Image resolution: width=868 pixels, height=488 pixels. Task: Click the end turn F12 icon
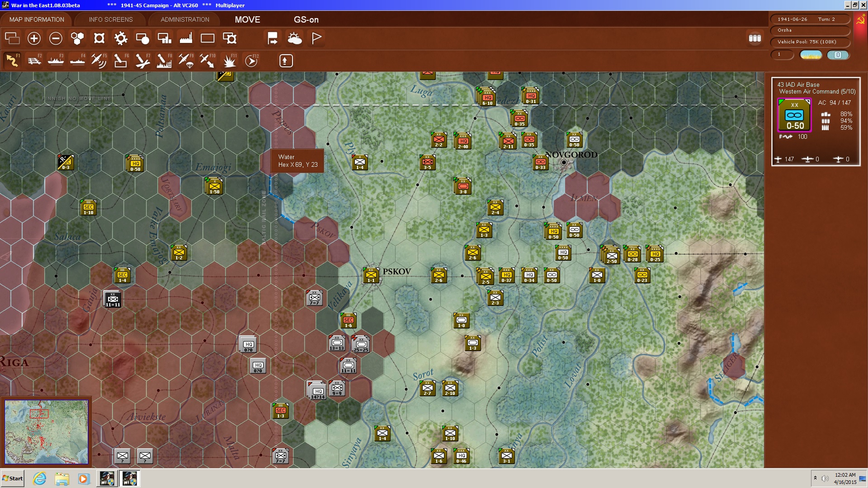pos(251,60)
